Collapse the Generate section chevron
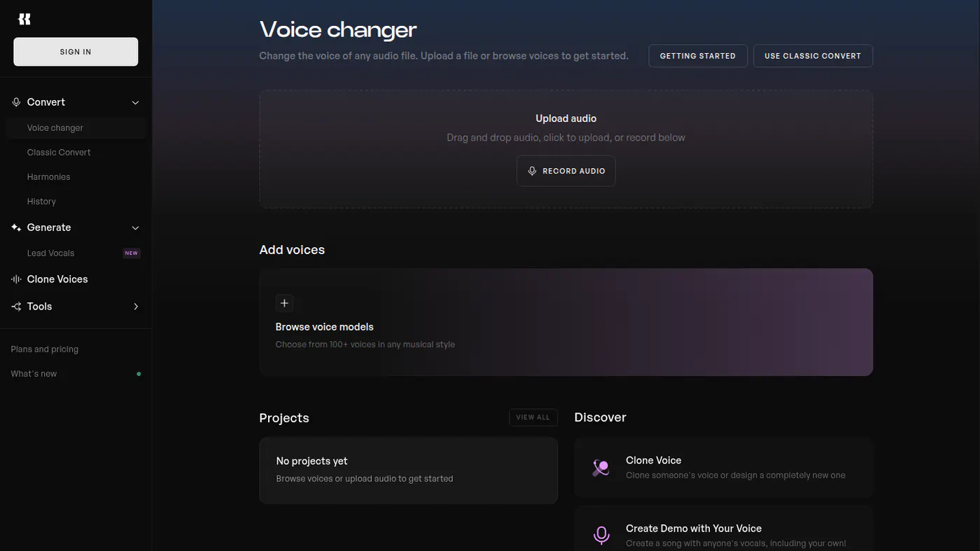 136,228
